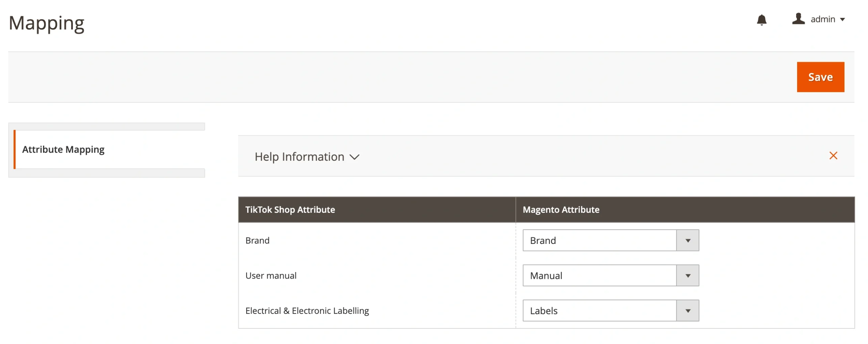This screenshot has height=344, width=868.
Task: Click the TikTok Shop Attribute column header
Action: (290, 209)
